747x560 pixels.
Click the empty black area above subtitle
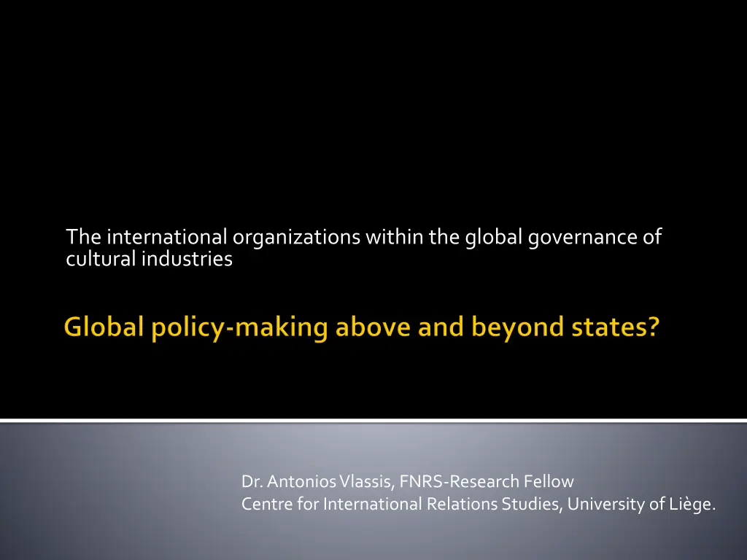point(373,109)
